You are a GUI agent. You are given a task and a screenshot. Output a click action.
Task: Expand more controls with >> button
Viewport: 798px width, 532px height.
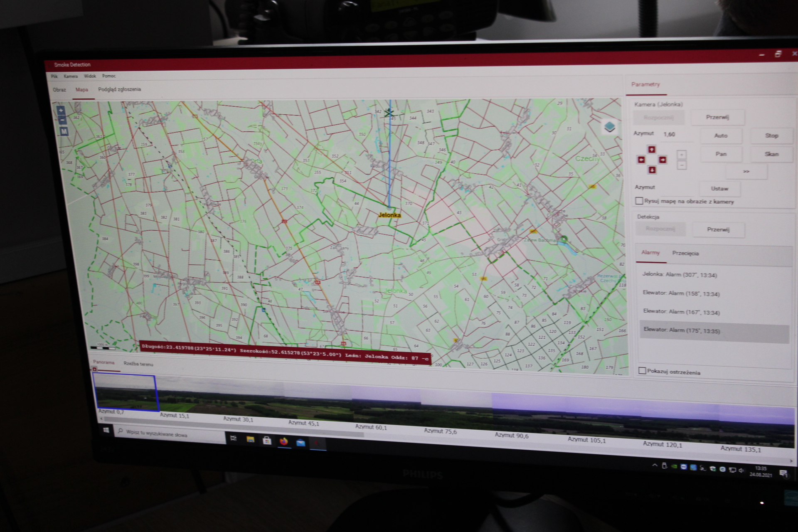click(x=746, y=172)
